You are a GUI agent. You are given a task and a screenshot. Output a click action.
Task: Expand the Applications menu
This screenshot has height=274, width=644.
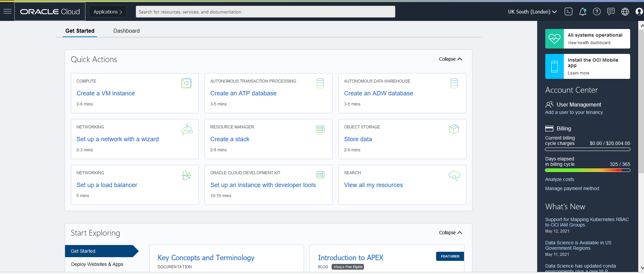108,12
